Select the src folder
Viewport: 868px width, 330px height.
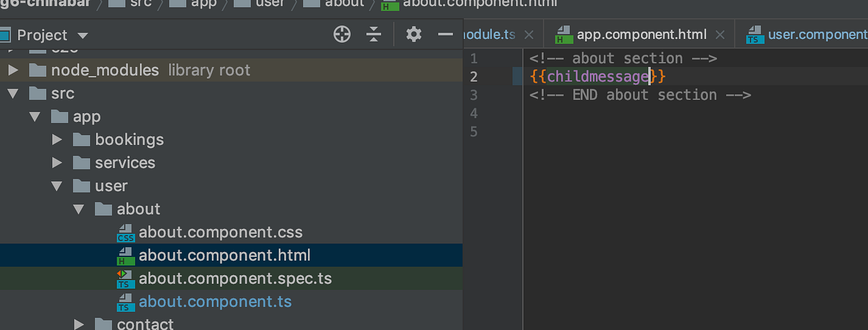click(63, 94)
